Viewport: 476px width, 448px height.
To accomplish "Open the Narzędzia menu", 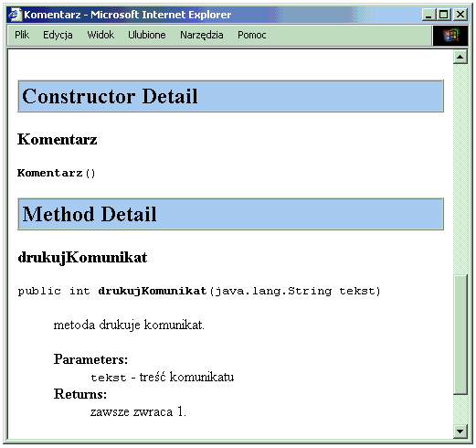I will point(202,35).
